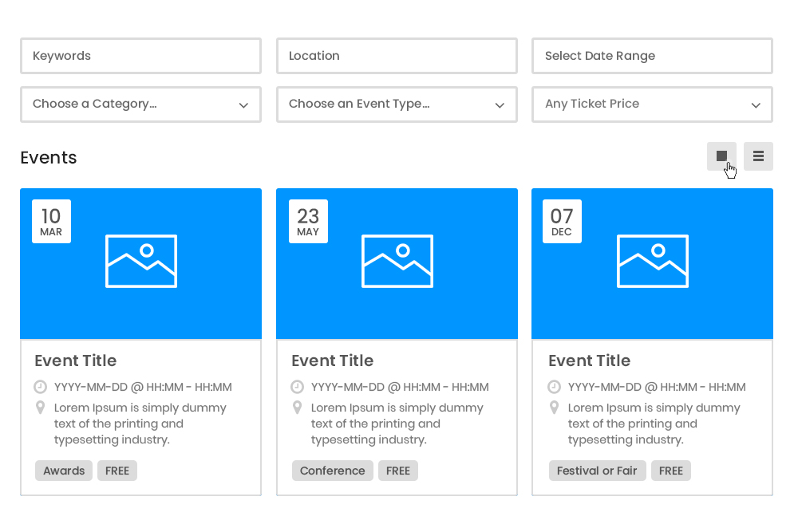Open the Choose a Category dropdown
This screenshot has width=798, height=532.
(x=140, y=104)
